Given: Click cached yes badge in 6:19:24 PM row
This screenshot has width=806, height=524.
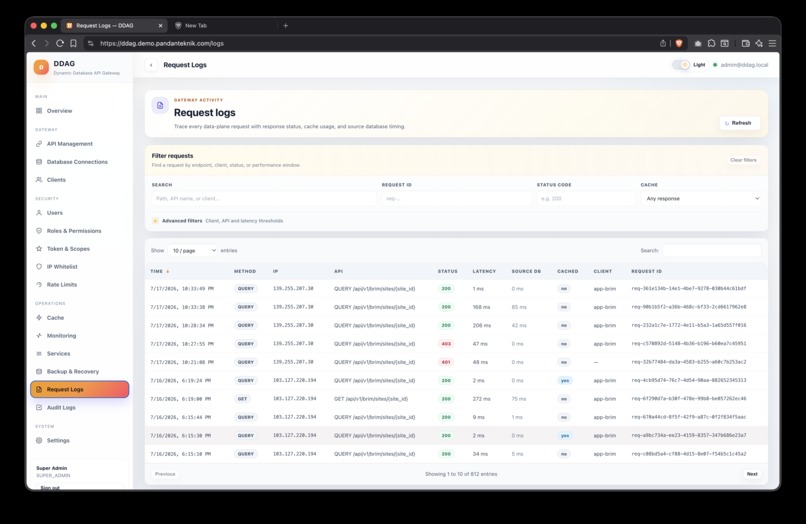Looking at the screenshot, I should tap(565, 381).
